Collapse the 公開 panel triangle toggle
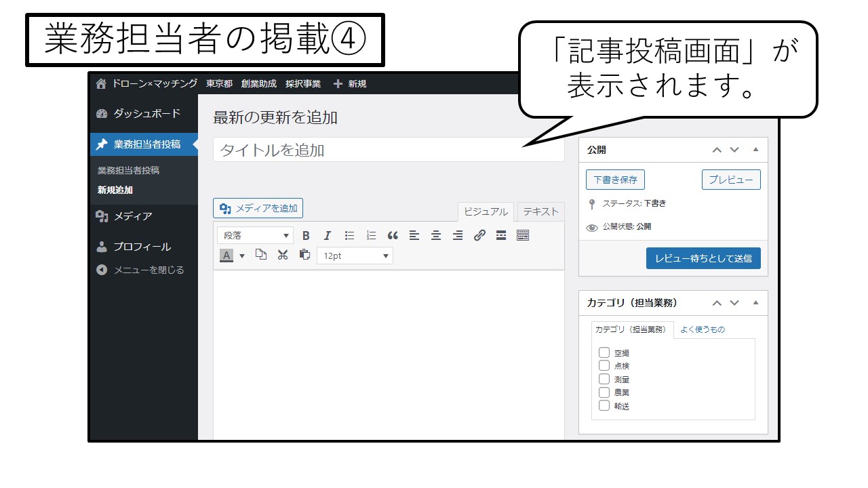 click(x=755, y=150)
